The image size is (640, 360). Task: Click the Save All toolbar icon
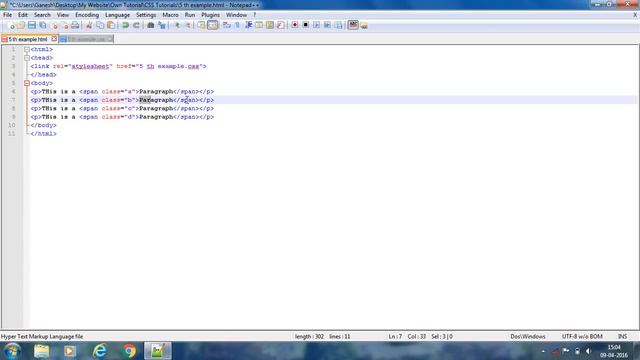click(x=42, y=25)
